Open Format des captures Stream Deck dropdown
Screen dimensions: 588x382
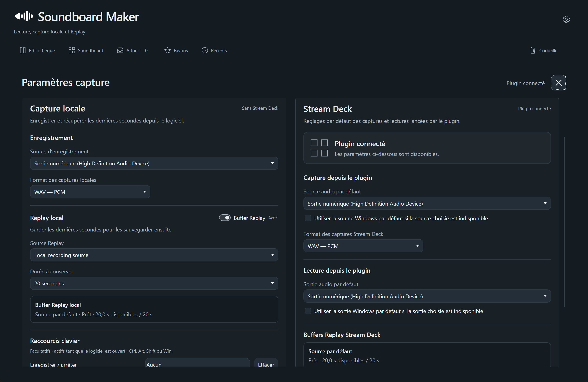click(363, 246)
